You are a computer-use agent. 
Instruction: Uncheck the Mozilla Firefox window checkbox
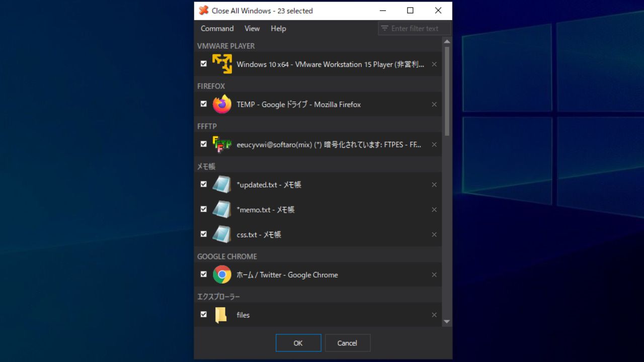click(203, 104)
